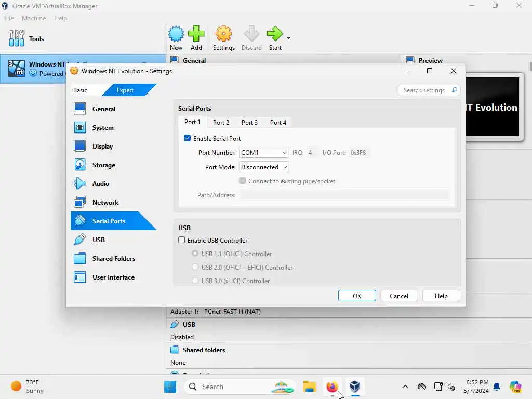Open the Port Number COM1 dropdown
This screenshot has height=399, width=532.
pyautogui.click(x=264, y=153)
